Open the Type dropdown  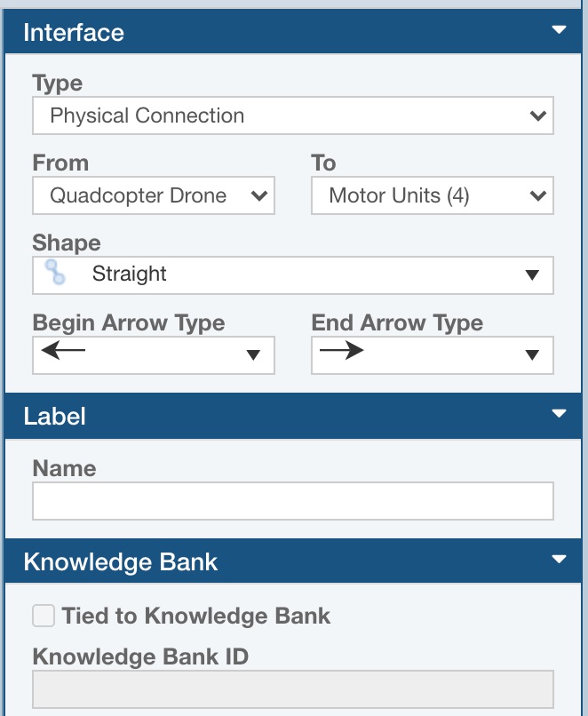coord(292,115)
